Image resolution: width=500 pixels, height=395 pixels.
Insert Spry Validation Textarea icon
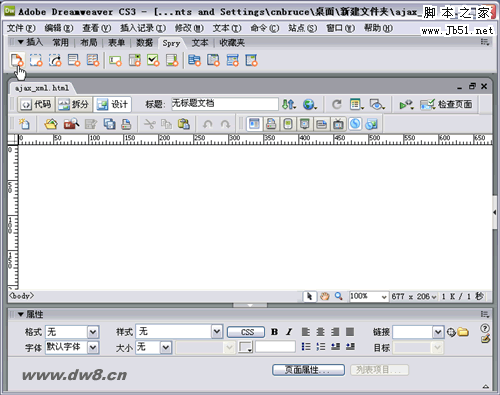[x=172, y=60]
